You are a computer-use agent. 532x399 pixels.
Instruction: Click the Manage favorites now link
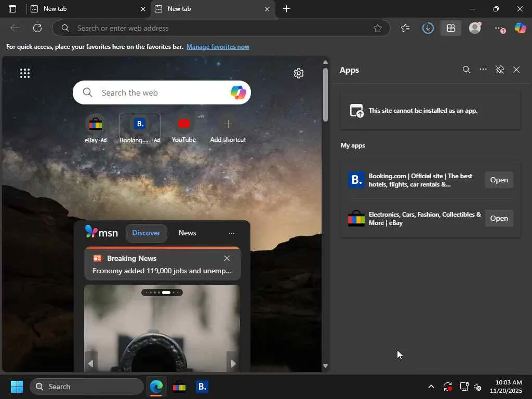click(218, 47)
